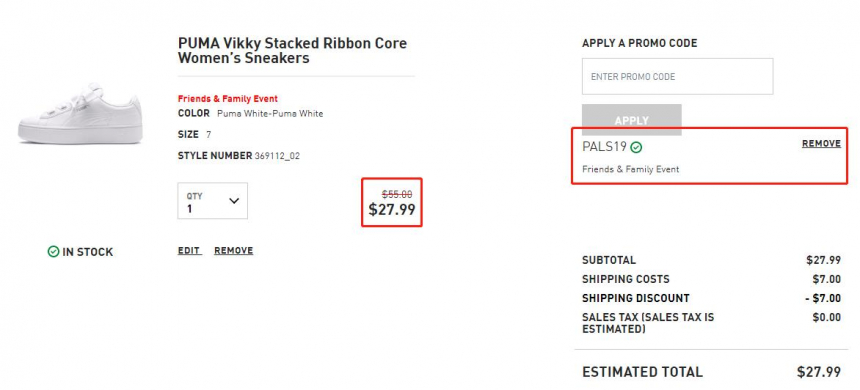Expand the QTY chevron arrow

click(x=234, y=201)
